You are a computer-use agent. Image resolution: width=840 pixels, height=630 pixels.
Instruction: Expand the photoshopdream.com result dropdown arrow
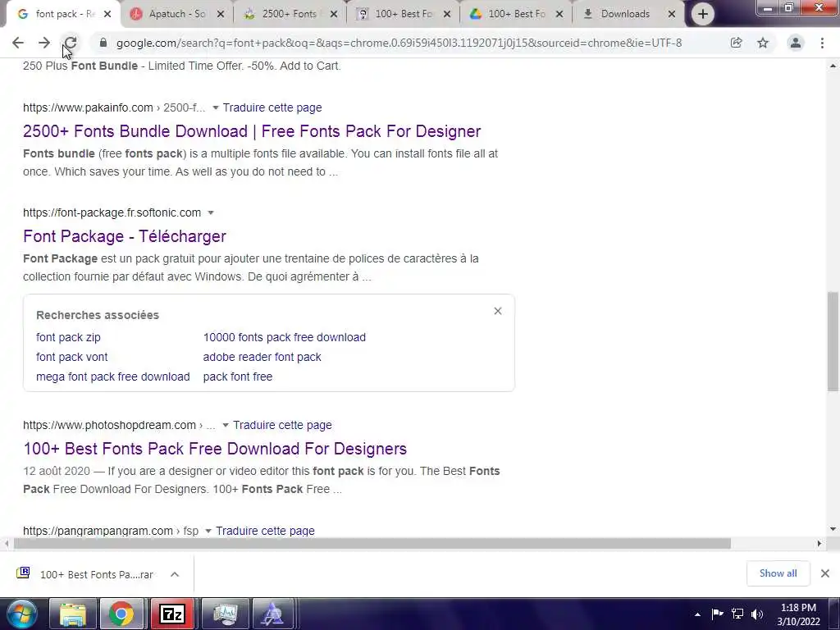[x=226, y=426]
